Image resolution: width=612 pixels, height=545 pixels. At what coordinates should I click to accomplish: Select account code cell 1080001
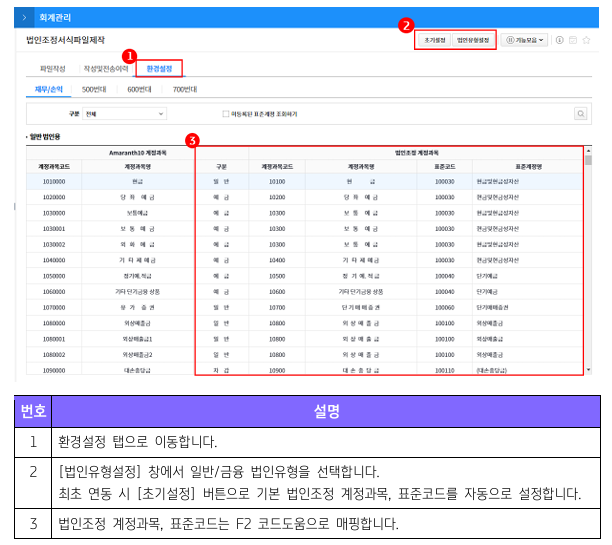[54, 339]
